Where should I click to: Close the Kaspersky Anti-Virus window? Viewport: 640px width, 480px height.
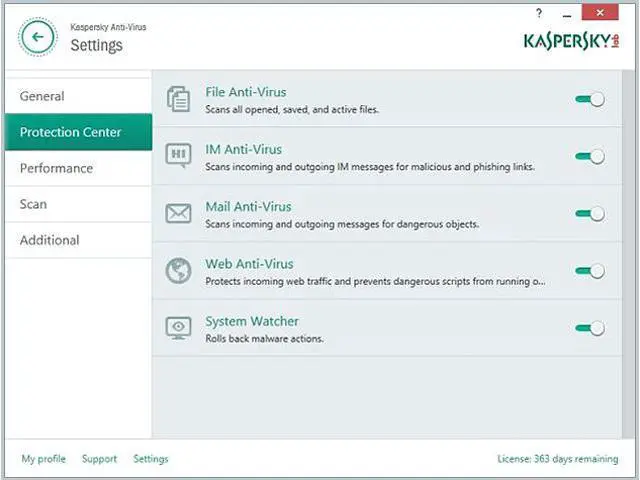point(600,13)
